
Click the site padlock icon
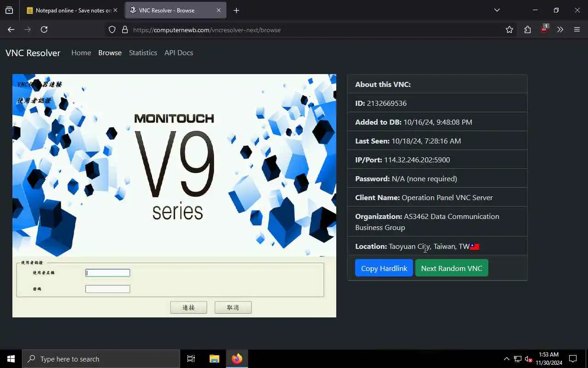tap(124, 29)
